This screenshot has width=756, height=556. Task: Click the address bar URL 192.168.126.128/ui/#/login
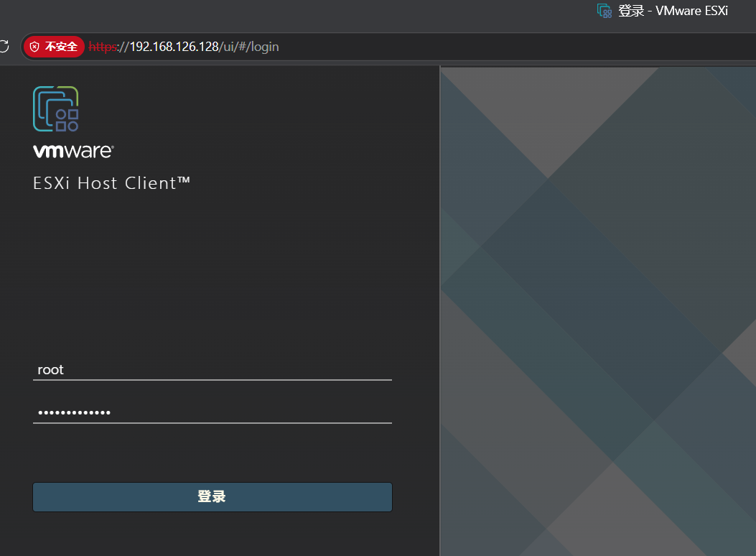[184, 47]
